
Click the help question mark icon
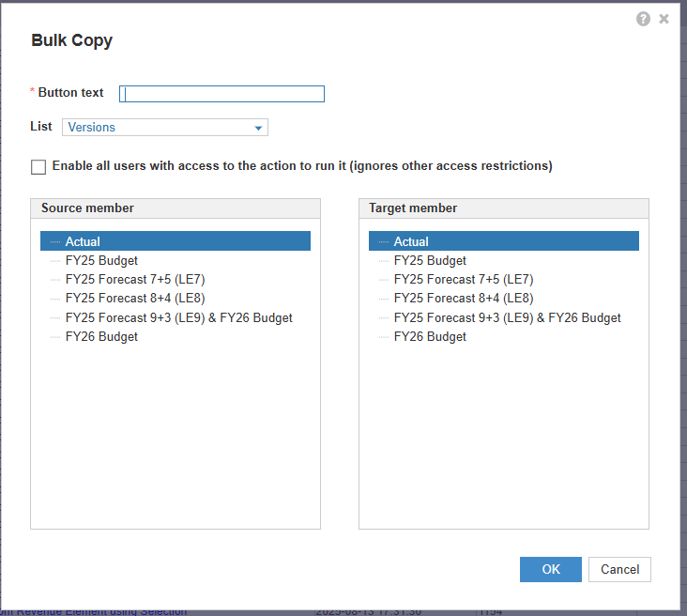pos(643,19)
